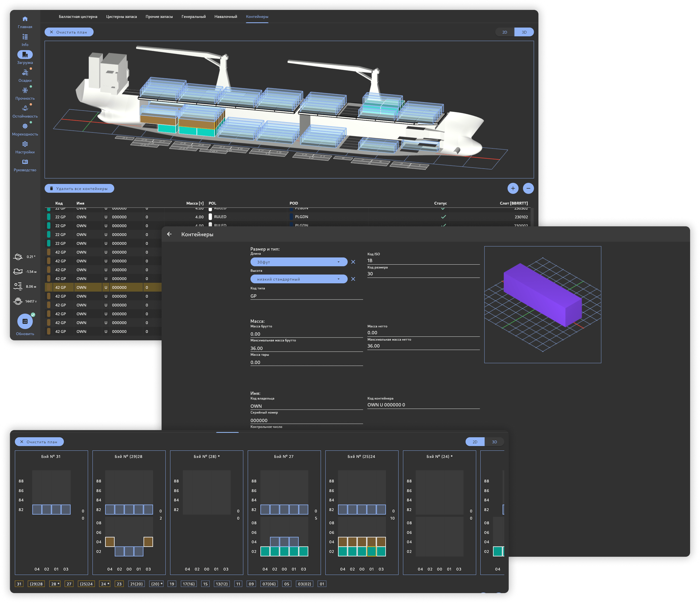Open the Прочность section
Viewport: 700px width, 603px height.
tap(25, 90)
